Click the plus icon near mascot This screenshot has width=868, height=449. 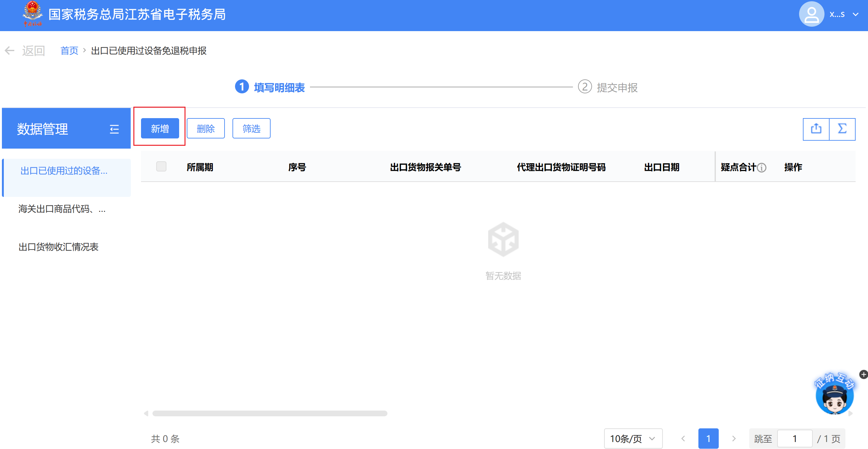[x=863, y=374]
